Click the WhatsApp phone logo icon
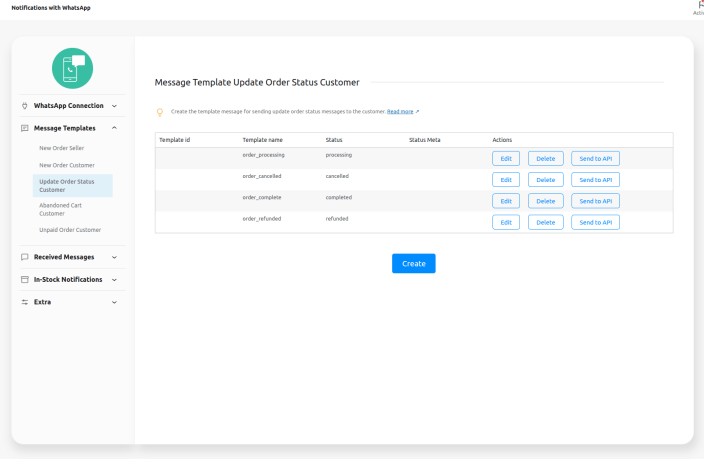The width and height of the screenshot is (704, 459). coord(72,68)
